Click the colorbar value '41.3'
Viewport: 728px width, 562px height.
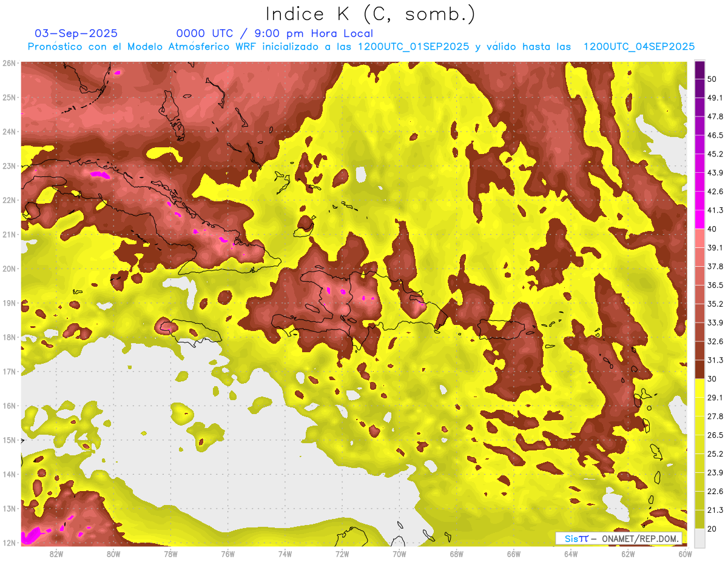coord(715,210)
